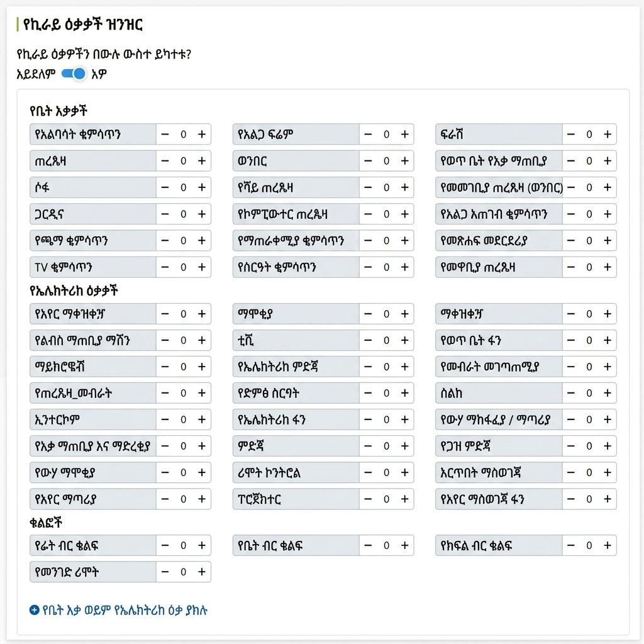Add የቤት እቃ ወይም የኤሌክትሪክ ዕቃ ያክሉ link
Image resolution: width=644 pixels, height=644 pixels.
tap(125, 610)
